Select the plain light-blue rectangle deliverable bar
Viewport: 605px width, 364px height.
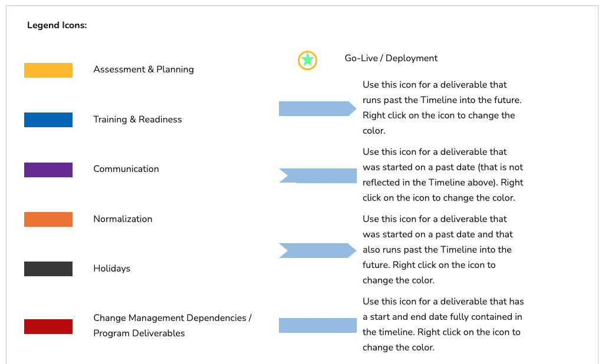[x=318, y=326]
